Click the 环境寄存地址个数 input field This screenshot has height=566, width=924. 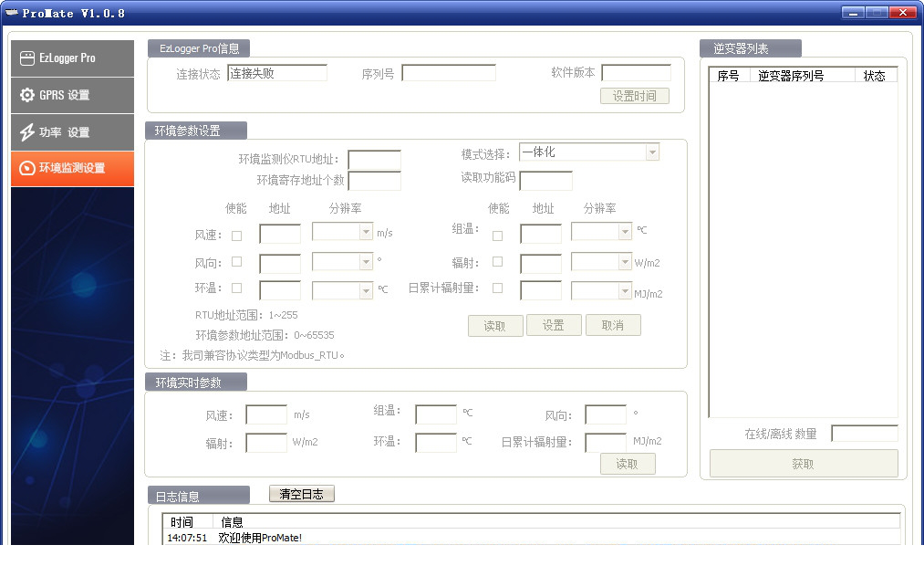coord(374,181)
